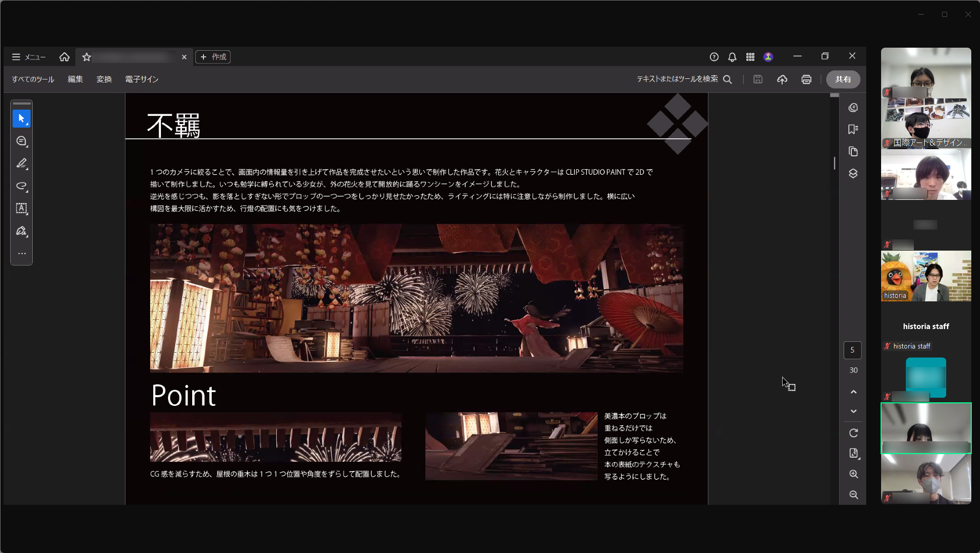Go to next page with down chevron
This screenshot has width=980, height=553.
(x=853, y=411)
